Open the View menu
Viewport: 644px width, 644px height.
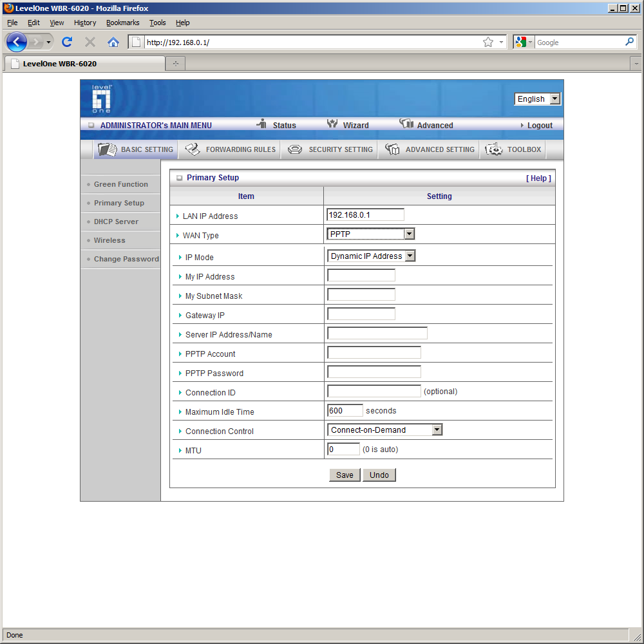pyautogui.click(x=57, y=23)
